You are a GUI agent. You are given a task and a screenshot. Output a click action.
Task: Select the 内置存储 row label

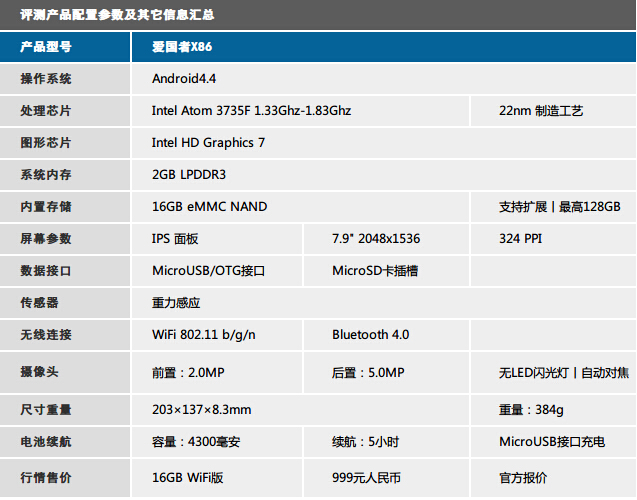46,207
